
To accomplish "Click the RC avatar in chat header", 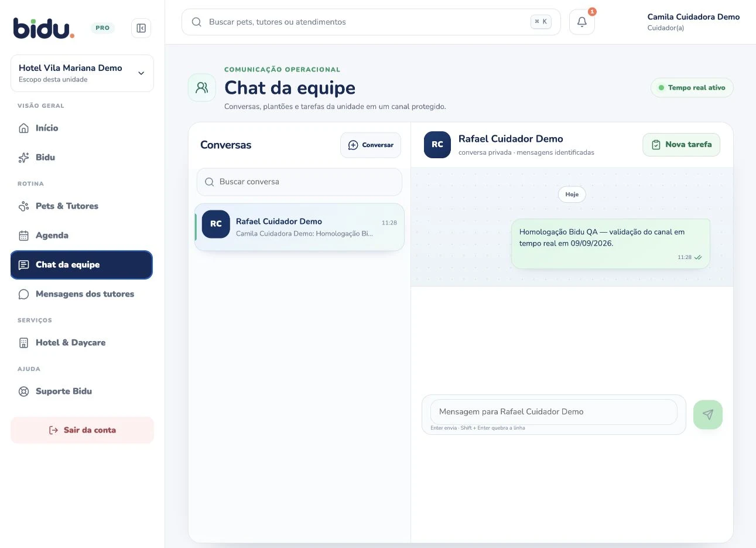I will pyautogui.click(x=437, y=145).
